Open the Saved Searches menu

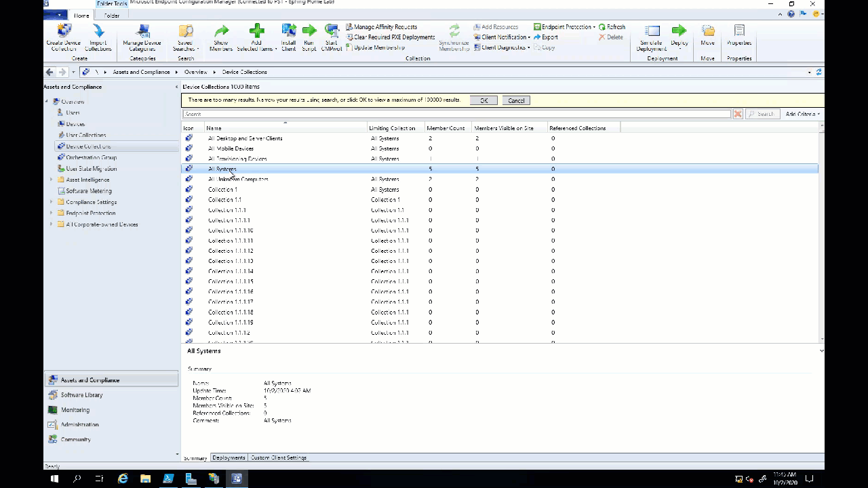point(185,37)
